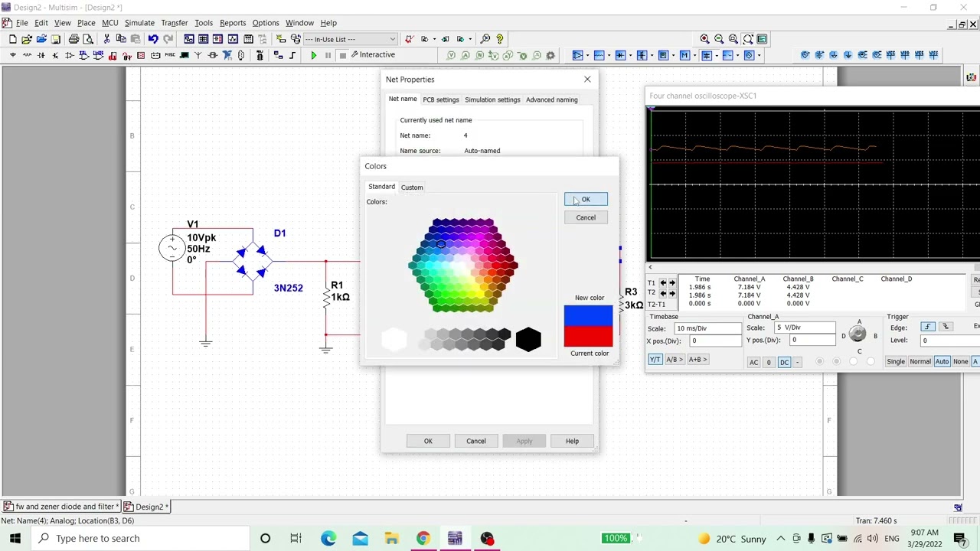This screenshot has height=551, width=980.
Task: Pick the black color swatch
Action: click(528, 340)
